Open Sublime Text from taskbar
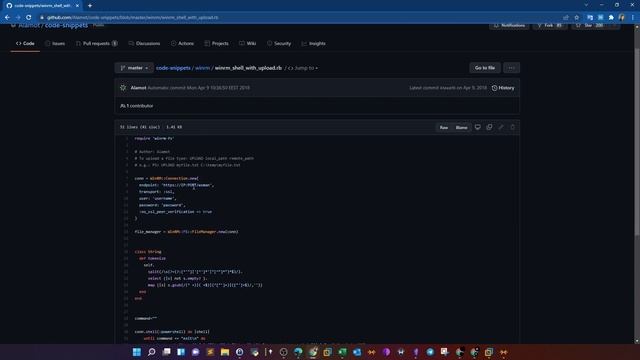This screenshot has width=640, height=360. point(210,352)
